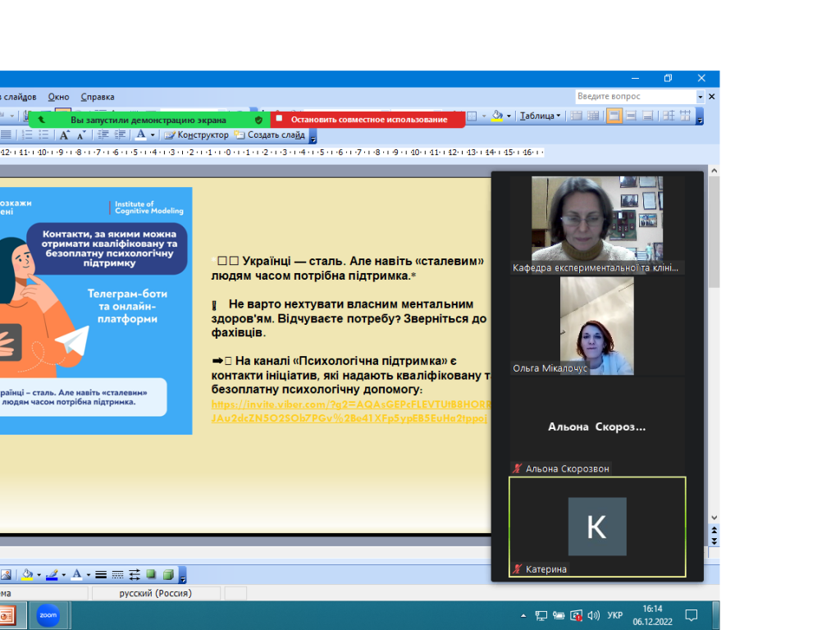This screenshot has width=840, height=630.
Task: Click the shield icon on sharing bar
Action: point(258,120)
